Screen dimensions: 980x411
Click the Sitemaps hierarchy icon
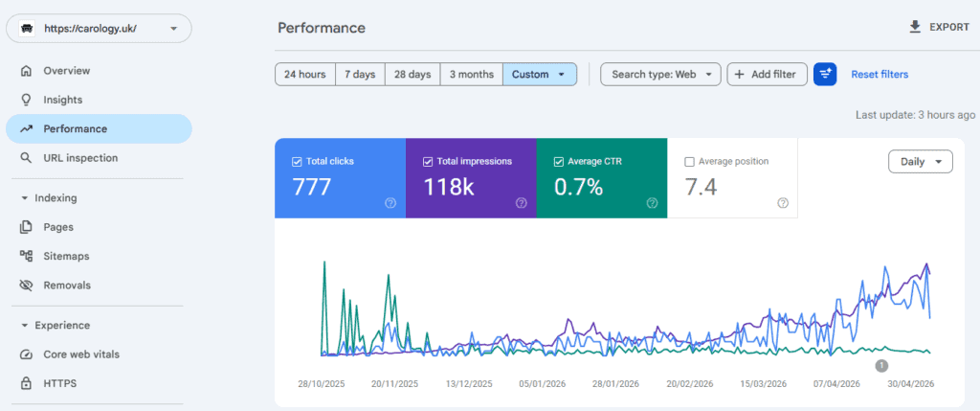tap(26, 256)
